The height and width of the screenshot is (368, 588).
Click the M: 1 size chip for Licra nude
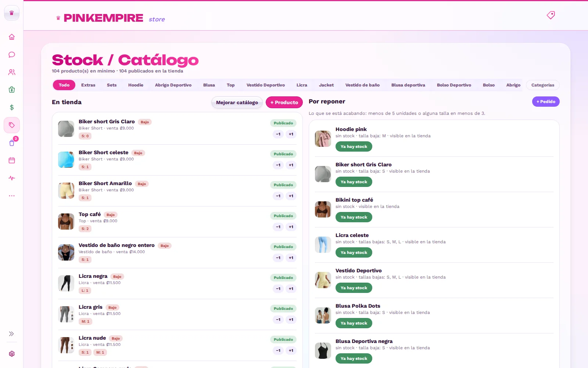(100, 353)
